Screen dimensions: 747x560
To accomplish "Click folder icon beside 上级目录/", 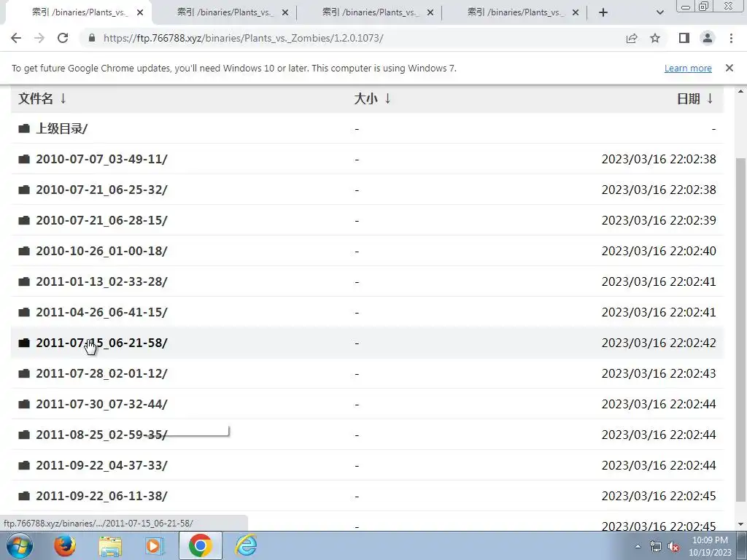I will click(x=24, y=128).
